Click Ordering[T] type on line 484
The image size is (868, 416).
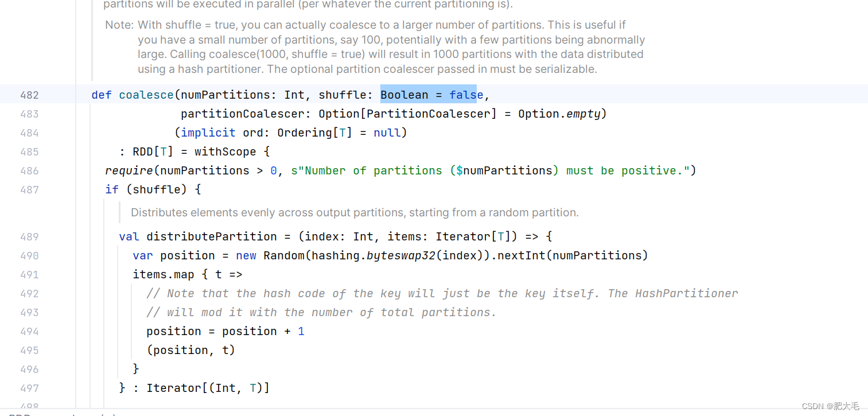(x=315, y=133)
